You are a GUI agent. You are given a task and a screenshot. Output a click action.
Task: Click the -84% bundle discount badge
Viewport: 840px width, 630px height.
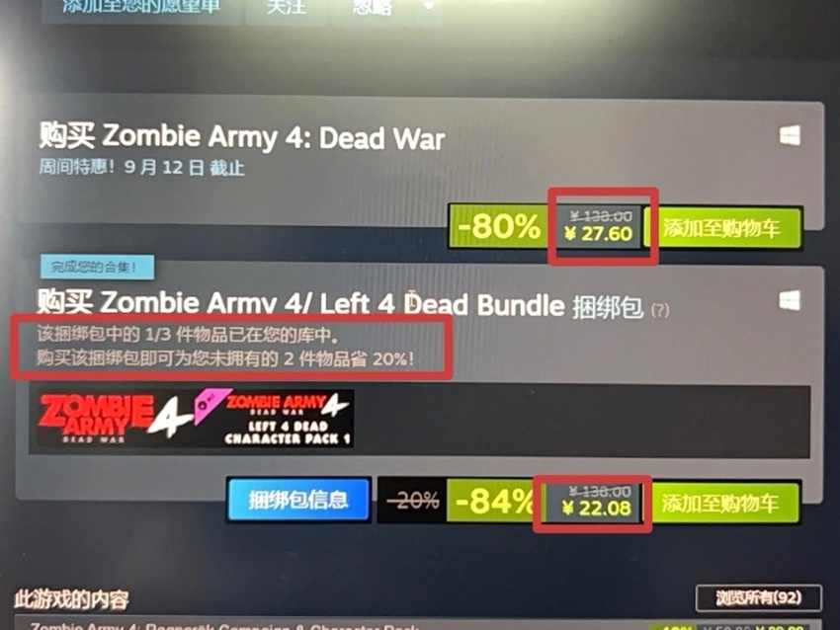(493, 502)
